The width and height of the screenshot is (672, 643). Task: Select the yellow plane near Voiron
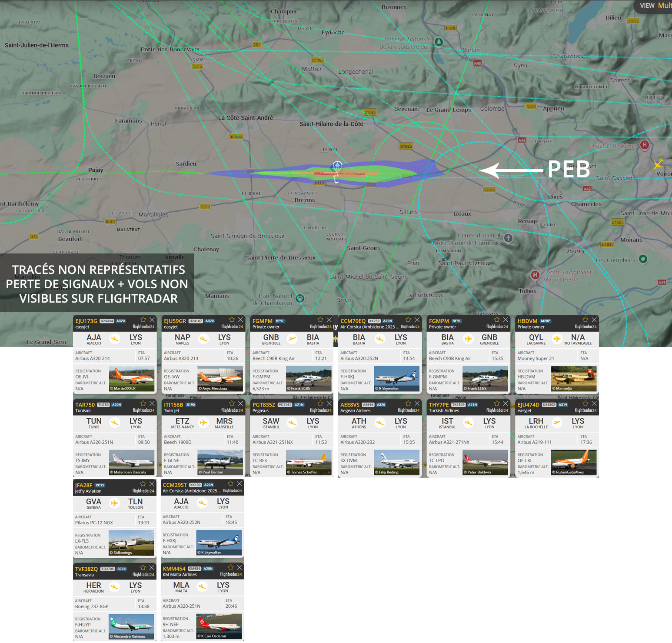tap(658, 164)
